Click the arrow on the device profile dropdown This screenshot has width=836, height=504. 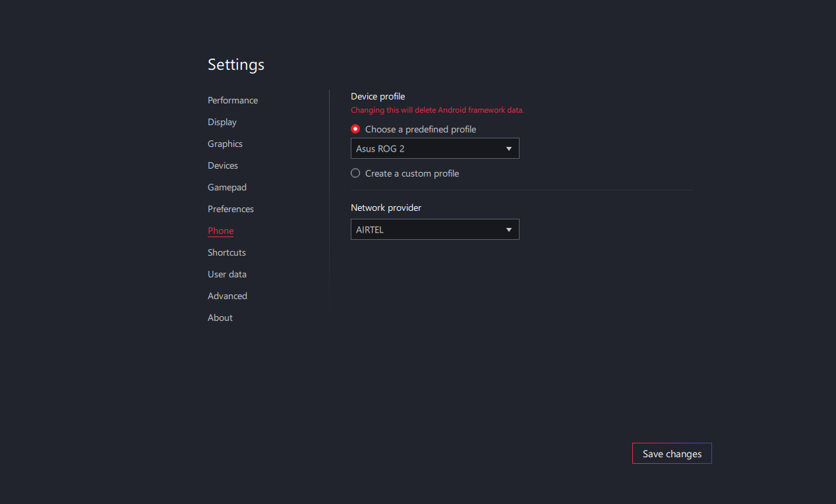pyautogui.click(x=508, y=149)
